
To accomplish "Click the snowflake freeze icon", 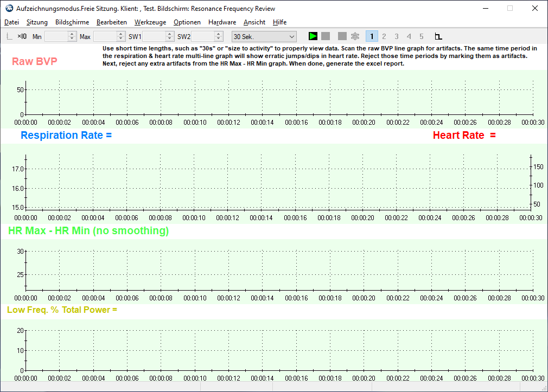I will pos(355,36).
